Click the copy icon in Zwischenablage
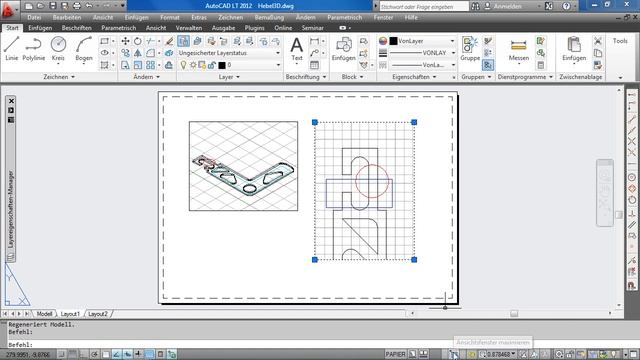Image resolution: width=640 pixels, height=360 pixels. click(x=598, y=53)
